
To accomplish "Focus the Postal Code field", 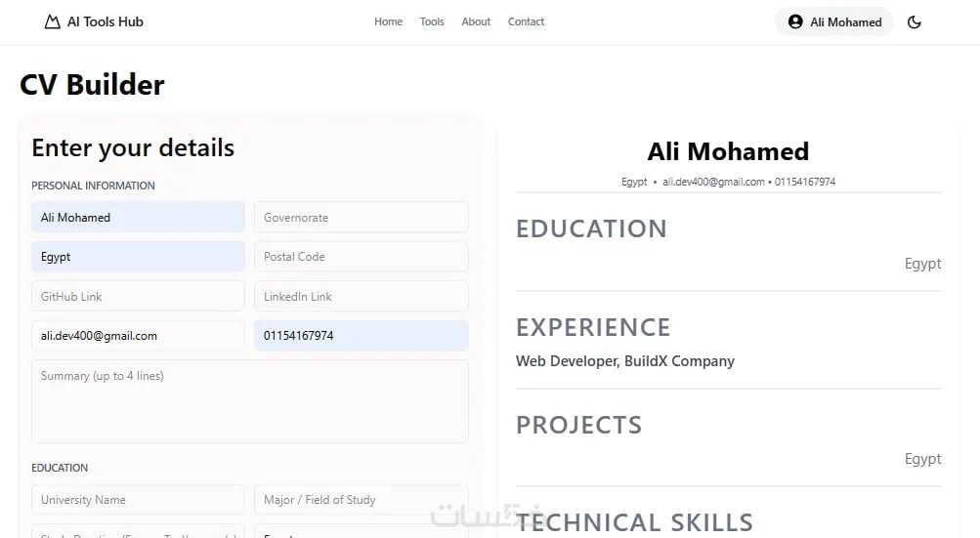I will (361, 257).
